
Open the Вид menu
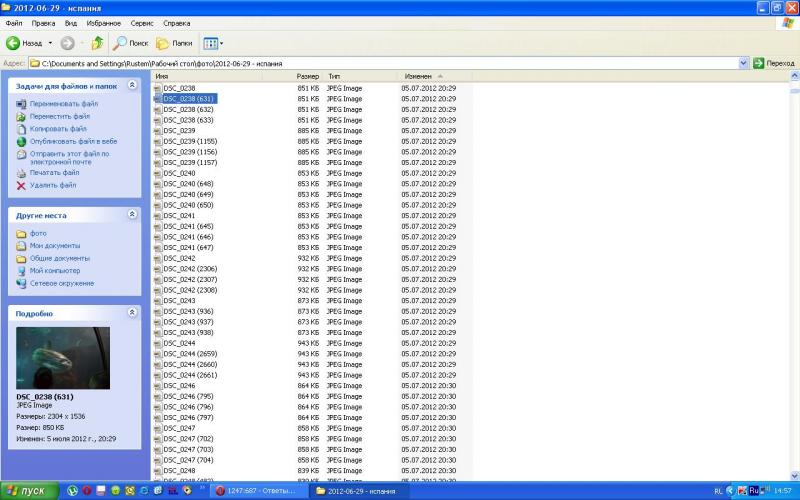point(71,23)
